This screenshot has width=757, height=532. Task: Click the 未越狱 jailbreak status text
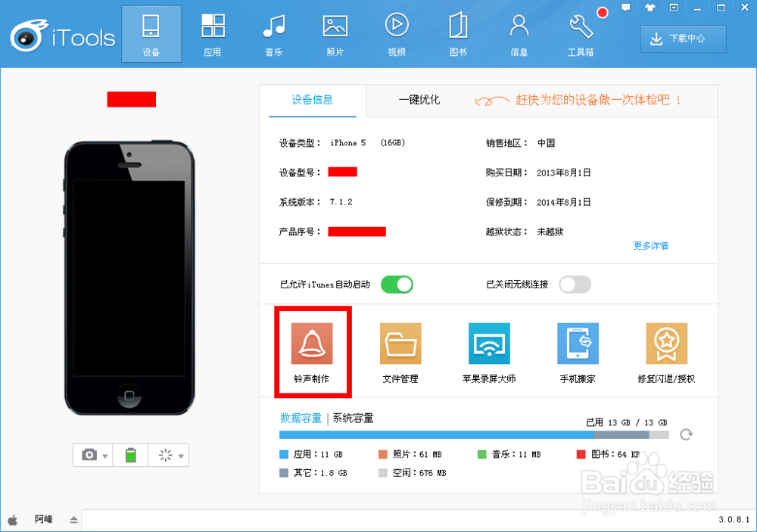pos(550,232)
